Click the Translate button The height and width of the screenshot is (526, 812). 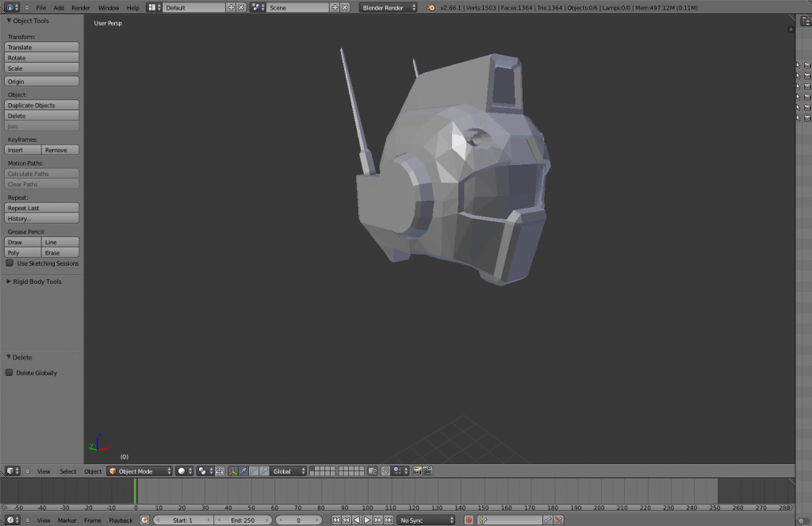[x=41, y=47]
